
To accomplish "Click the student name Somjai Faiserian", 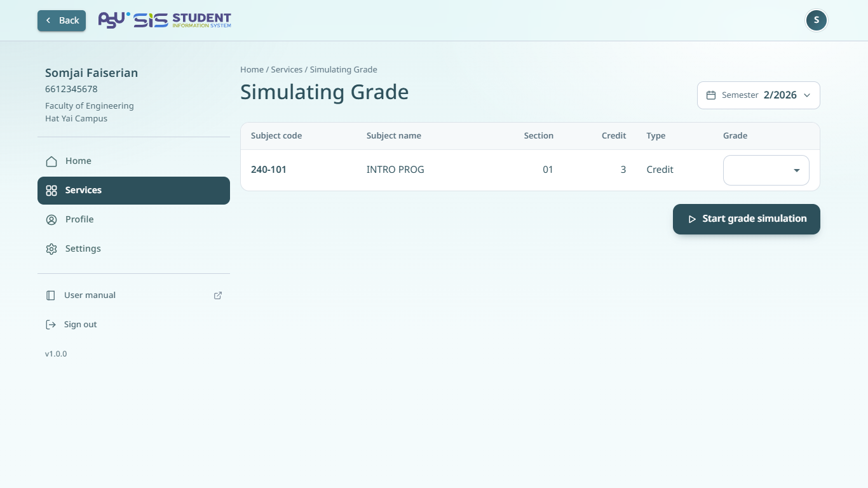I will coord(92,73).
